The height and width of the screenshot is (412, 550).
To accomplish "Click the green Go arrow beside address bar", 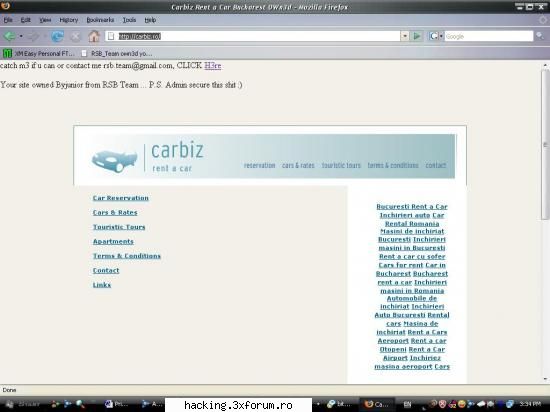I will [x=417, y=36].
